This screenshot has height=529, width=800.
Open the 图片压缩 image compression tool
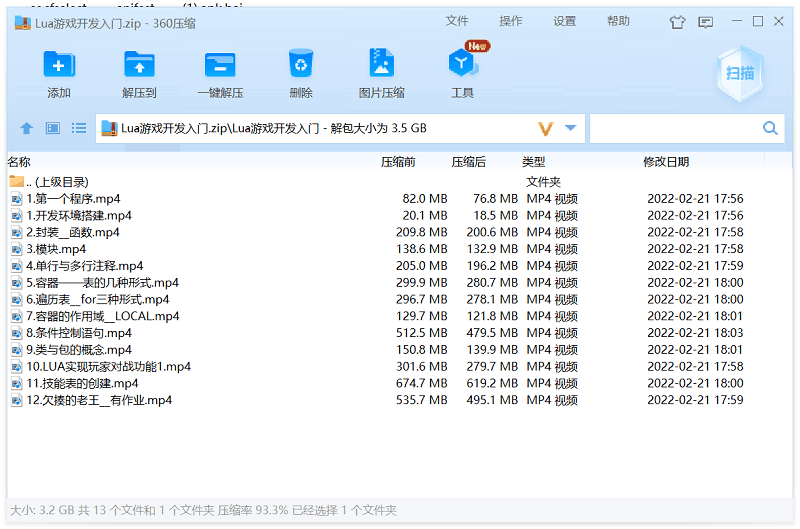click(381, 65)
